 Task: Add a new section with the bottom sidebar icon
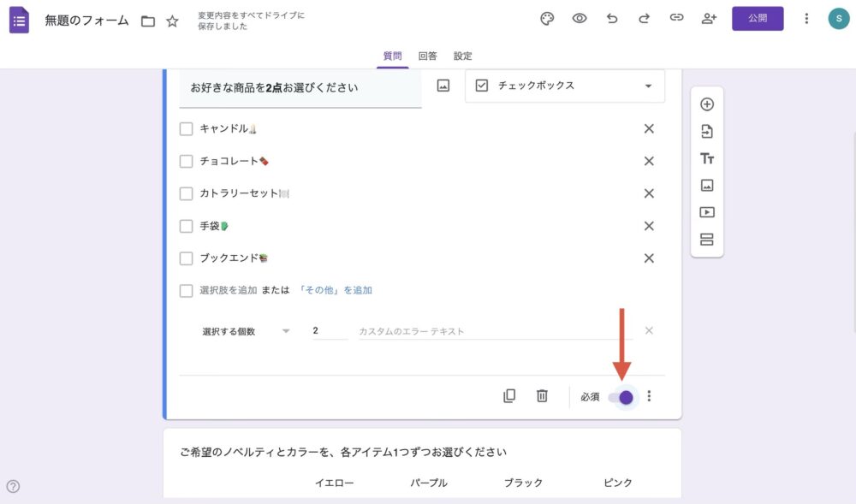click(707, 240)
